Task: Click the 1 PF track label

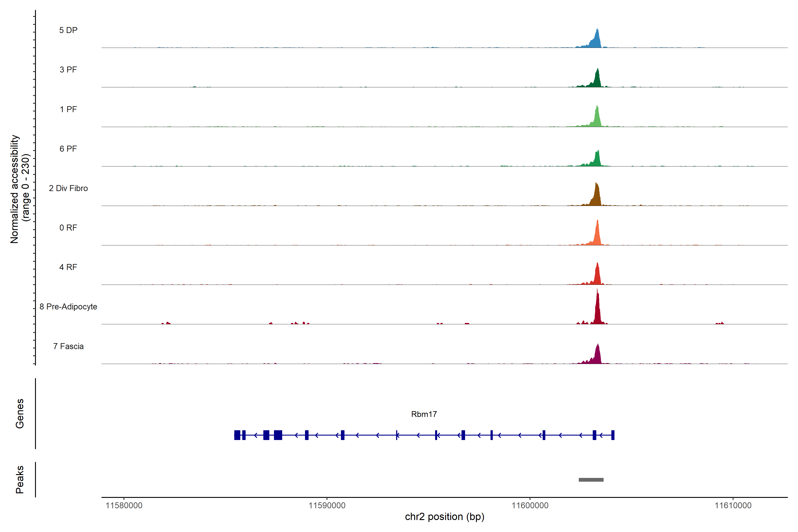Action: (68, 109)
